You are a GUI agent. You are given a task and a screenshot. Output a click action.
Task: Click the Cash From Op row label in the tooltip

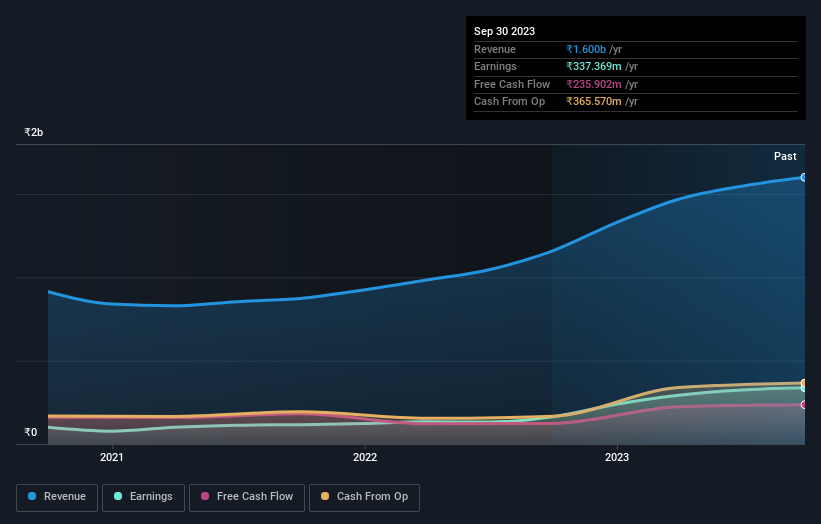509,102
